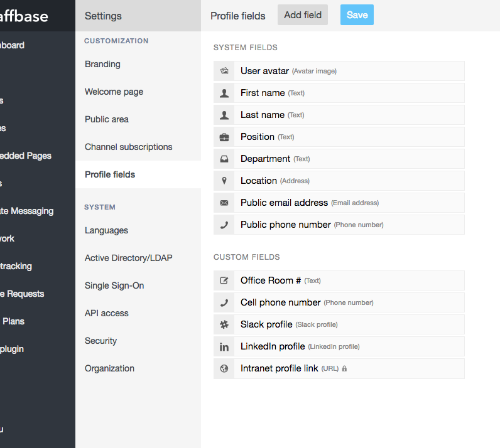Open Channel subscriptions in settings menu
The image size is (500, 448).
128,147
